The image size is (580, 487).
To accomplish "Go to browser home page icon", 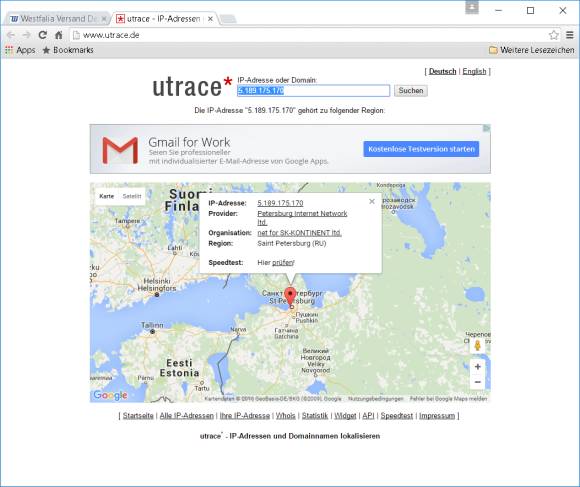I will 58,35.
